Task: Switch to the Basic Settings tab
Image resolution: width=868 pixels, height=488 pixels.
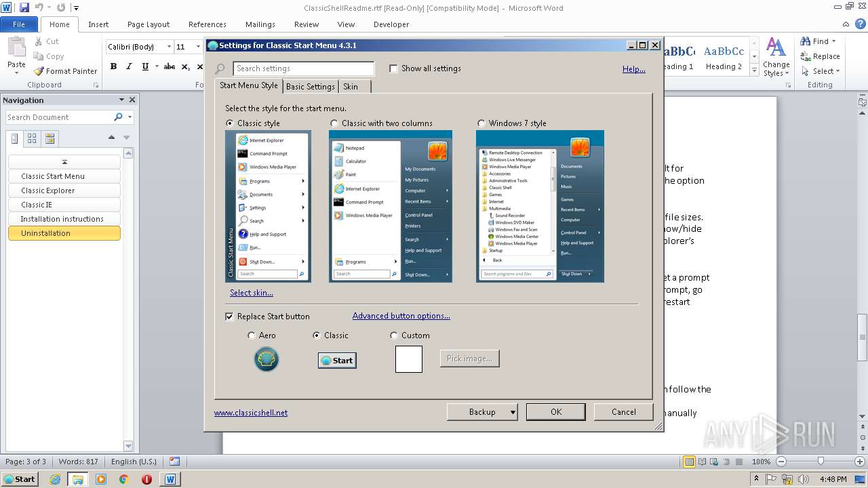Action: point(311,87)
